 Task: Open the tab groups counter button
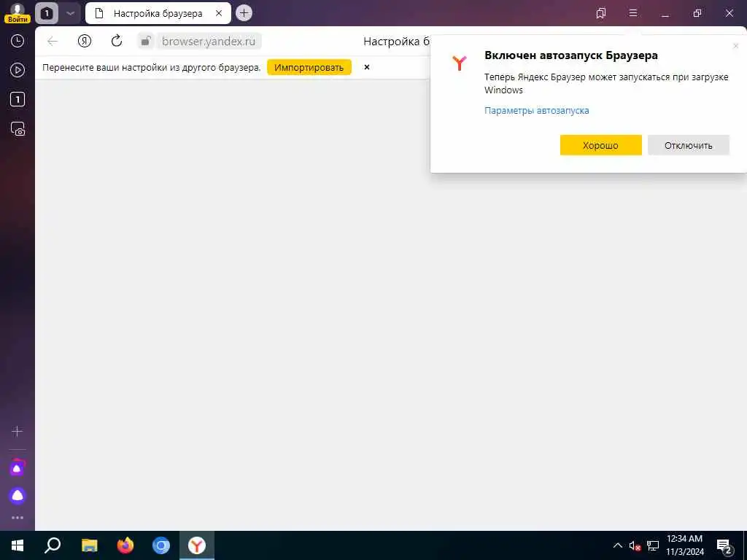(x=47, y=13)
